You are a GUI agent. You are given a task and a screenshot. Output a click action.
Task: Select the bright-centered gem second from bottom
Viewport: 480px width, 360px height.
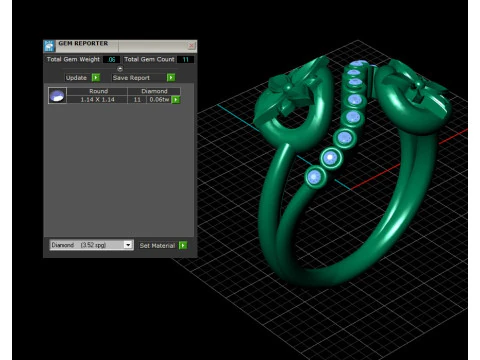[330, 157]
